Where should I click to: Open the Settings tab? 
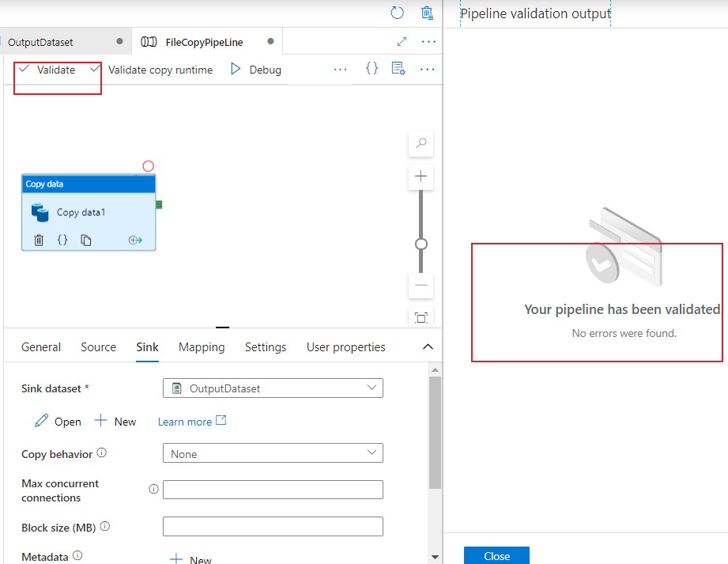pyautogui.click(x=266, y=347)
